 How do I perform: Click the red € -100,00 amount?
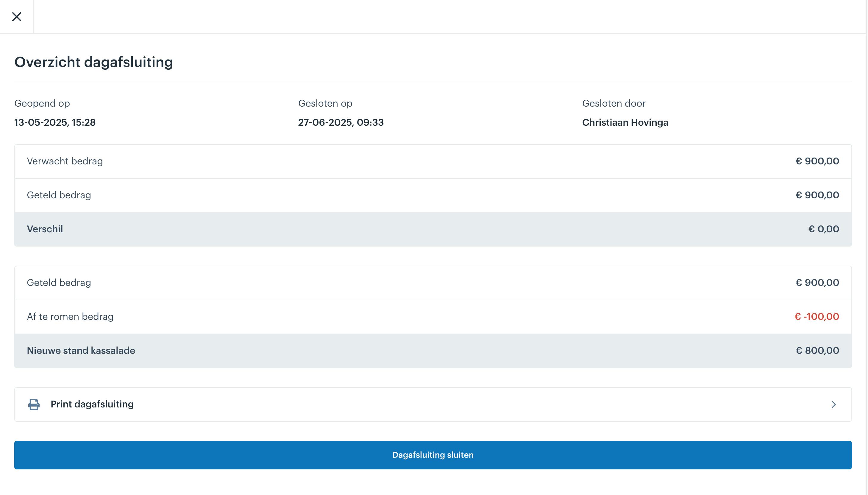(x=817, y=317)
